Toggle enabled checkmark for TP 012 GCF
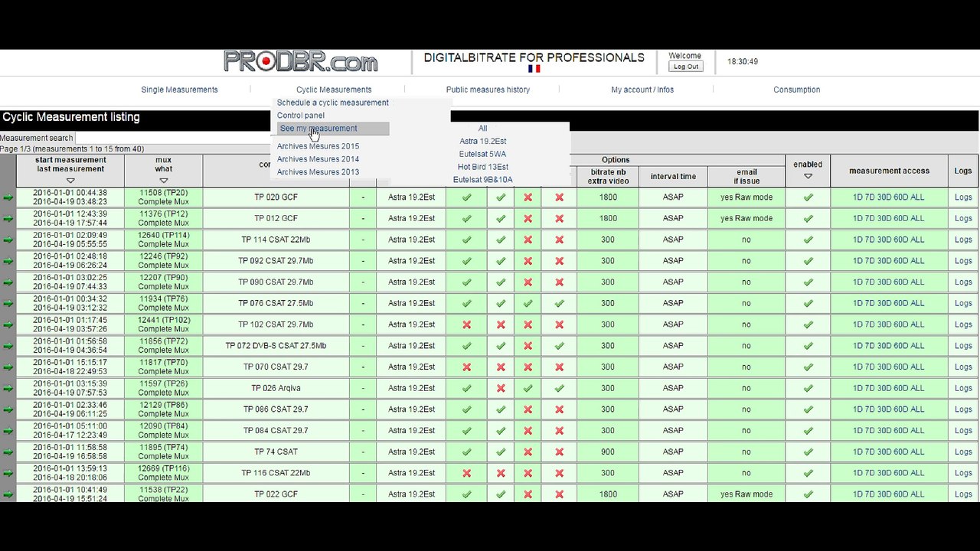This screenshot has height=551, width=980. pyautogui.click(x=808, y=219)
